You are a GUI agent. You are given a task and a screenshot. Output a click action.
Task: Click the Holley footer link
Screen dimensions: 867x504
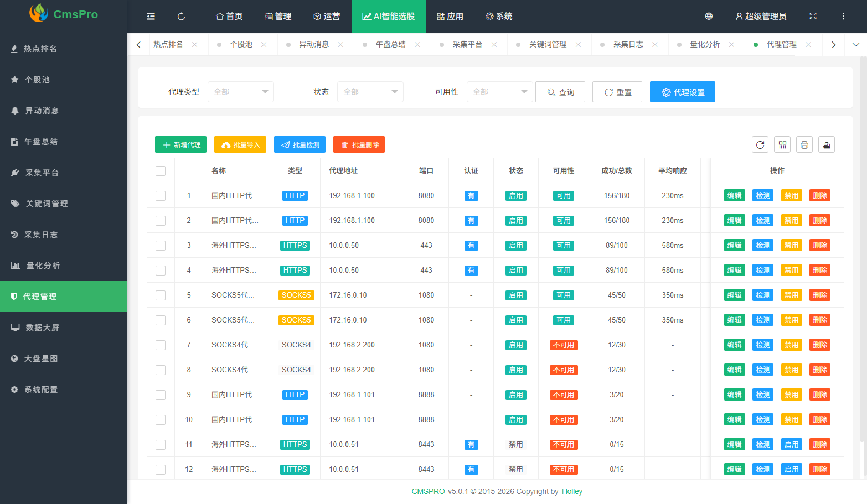tap(572, 491)
